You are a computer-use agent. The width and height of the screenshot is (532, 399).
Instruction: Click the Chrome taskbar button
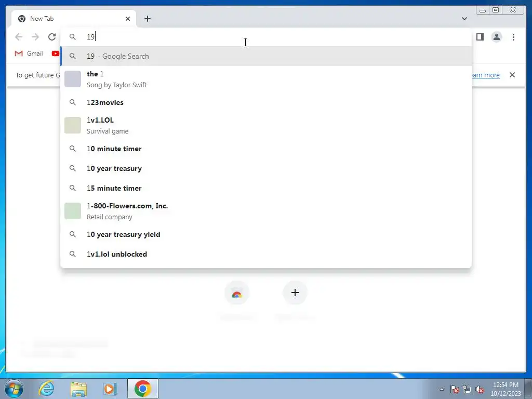coord(143,389)
